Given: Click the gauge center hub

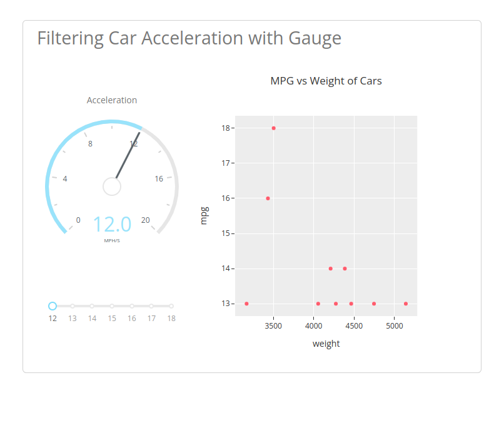Looking at the screenshot, I should 112,187.
